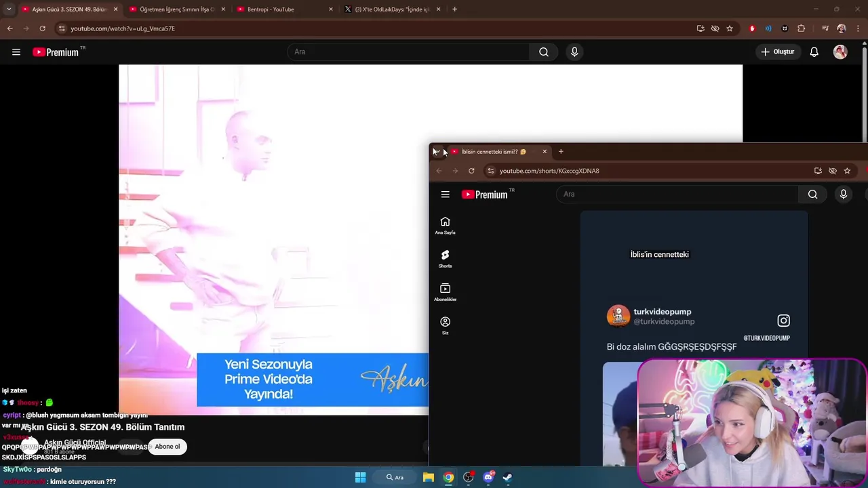Click the microphone icon in the second window
The width and height of the screenshot is (868, 488).
(843, 195)
